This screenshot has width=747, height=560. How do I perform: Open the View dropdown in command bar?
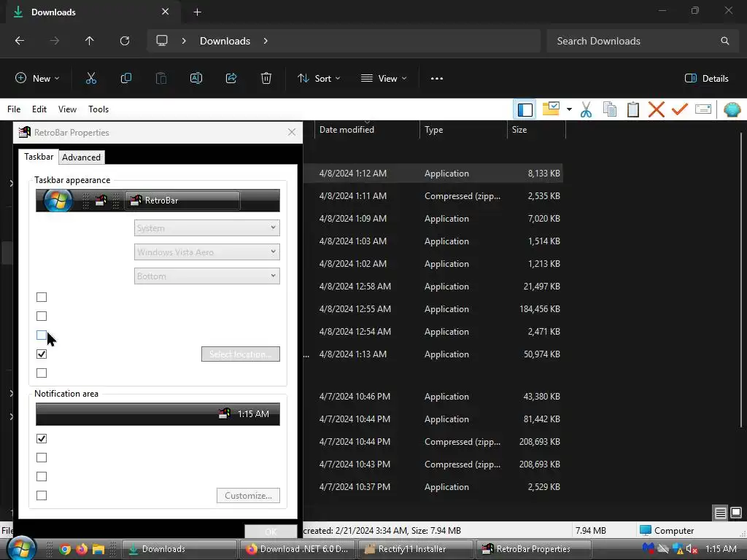[384, 79]
